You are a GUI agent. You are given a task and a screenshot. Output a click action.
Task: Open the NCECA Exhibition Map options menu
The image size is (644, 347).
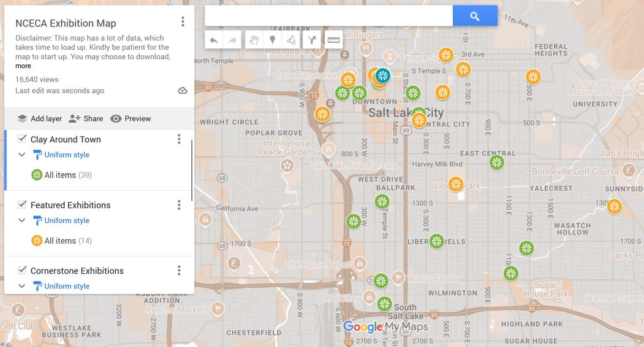point(183,22)
